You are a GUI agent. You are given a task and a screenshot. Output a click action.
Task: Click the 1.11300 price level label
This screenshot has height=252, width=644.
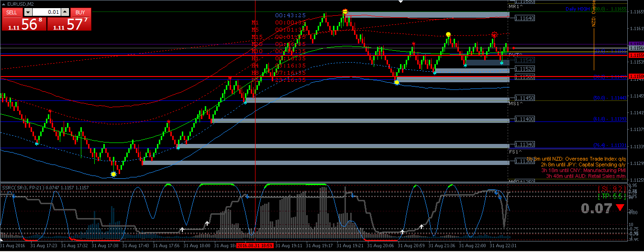click(524, 162)
